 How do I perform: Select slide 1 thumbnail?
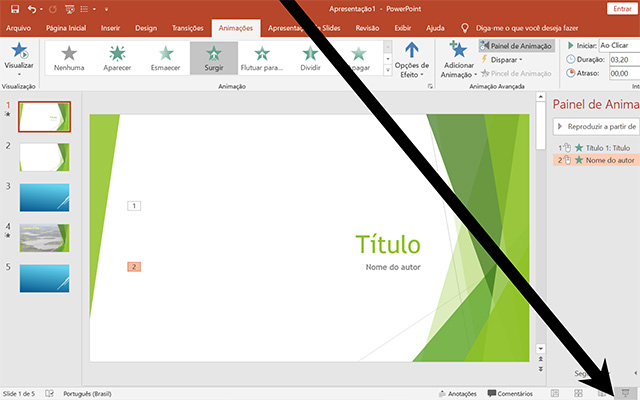44,117
